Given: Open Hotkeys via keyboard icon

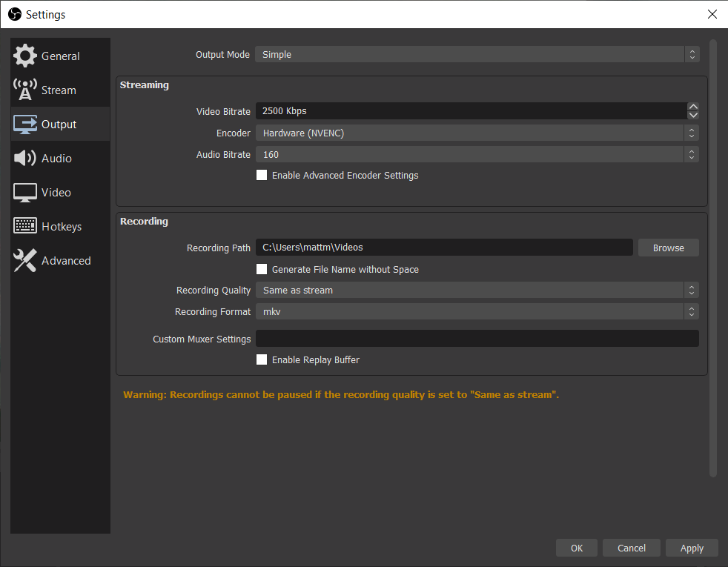Looking at the screenshot, I should pos(25,227).
